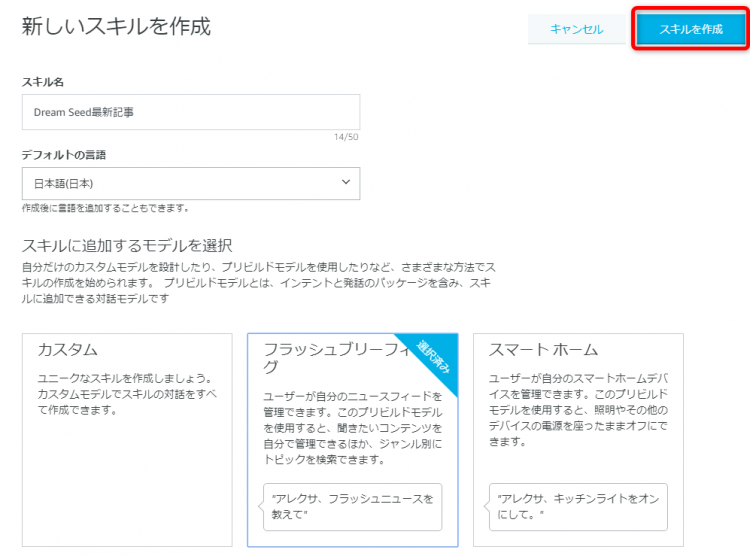Select the カスタム model card
750x556 pixels.
(x=127, y=440)
